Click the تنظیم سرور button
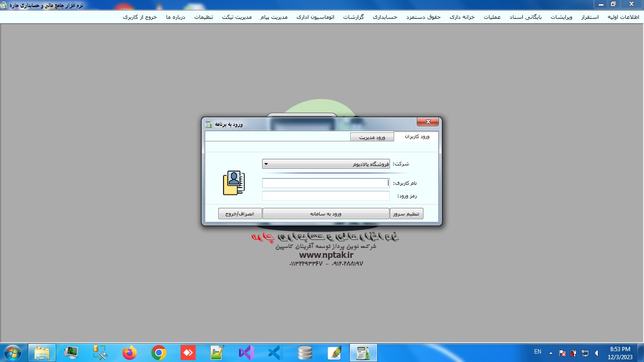Image resolution: width=644 pixels, height=362 pixels. (406, 214)
